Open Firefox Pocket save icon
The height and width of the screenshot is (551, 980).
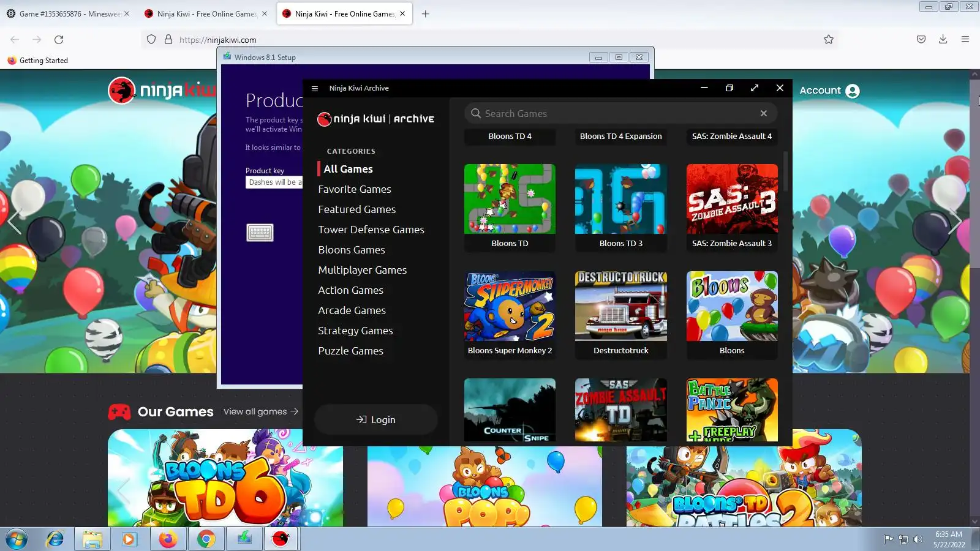tap(921, 40)
